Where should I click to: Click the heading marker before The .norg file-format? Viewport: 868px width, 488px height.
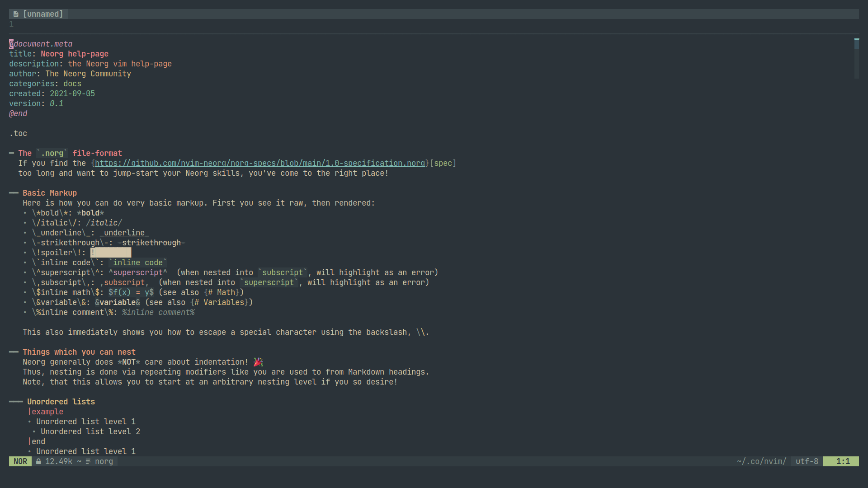(x=12, y=153)
